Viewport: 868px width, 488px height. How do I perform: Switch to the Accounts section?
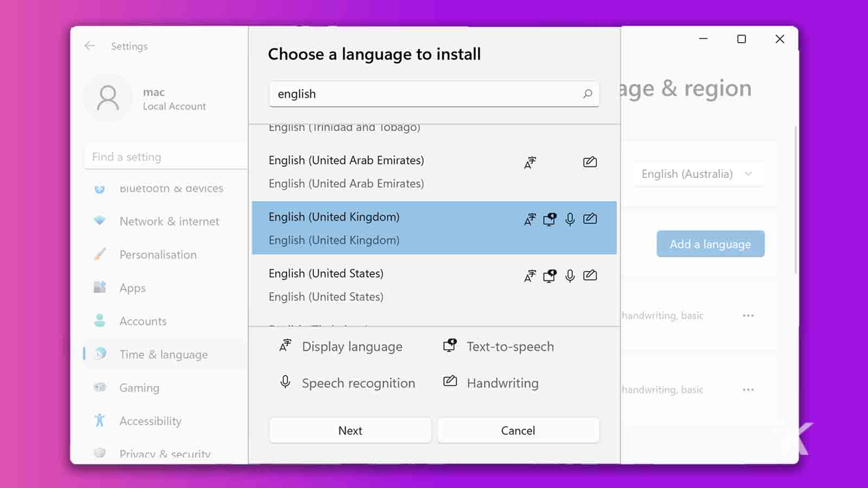pos(143,321)
